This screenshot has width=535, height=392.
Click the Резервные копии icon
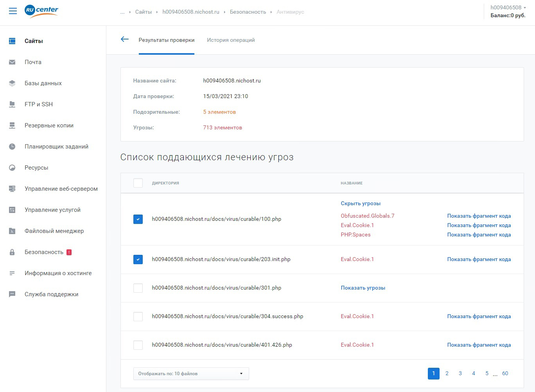pyautogui.click(x=12, y=125)
